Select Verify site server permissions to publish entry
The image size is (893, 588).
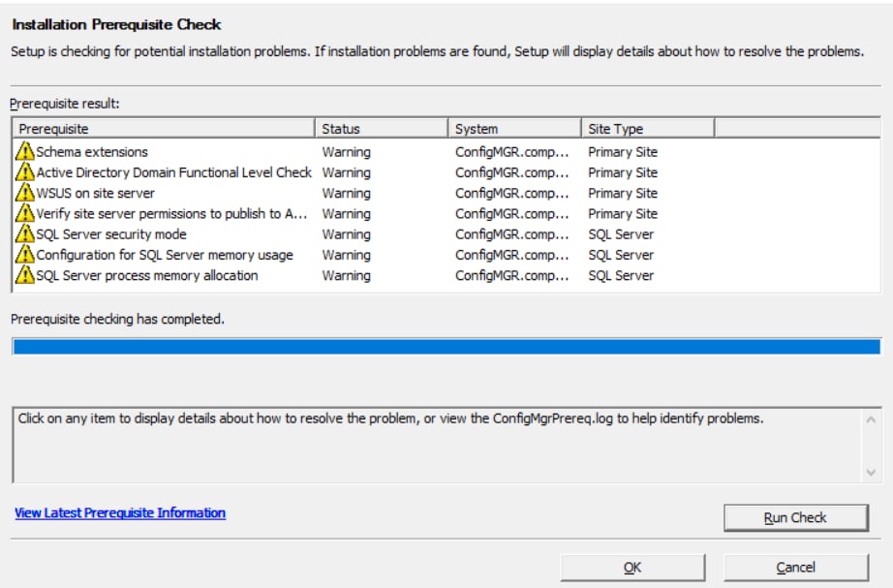171,214
